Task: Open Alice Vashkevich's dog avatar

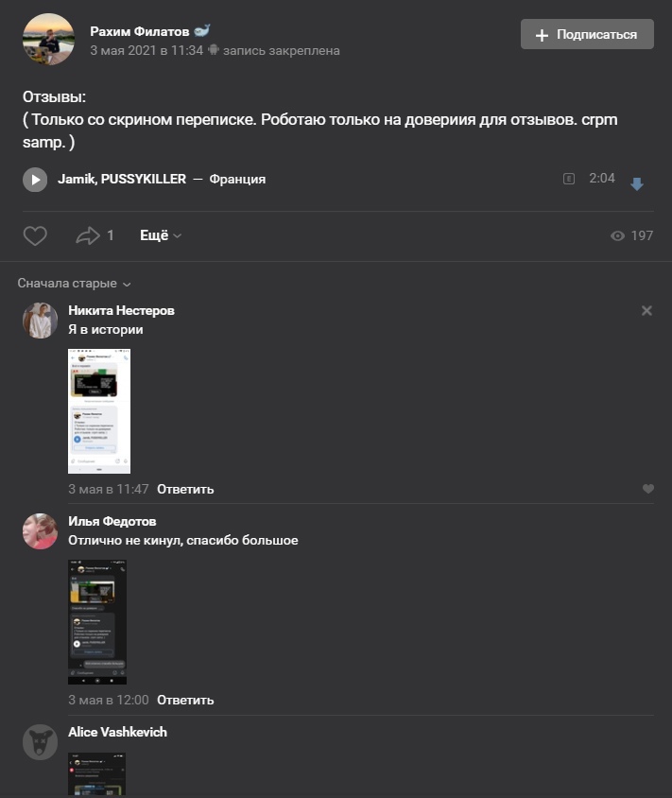Action: (x=41, y=742)
